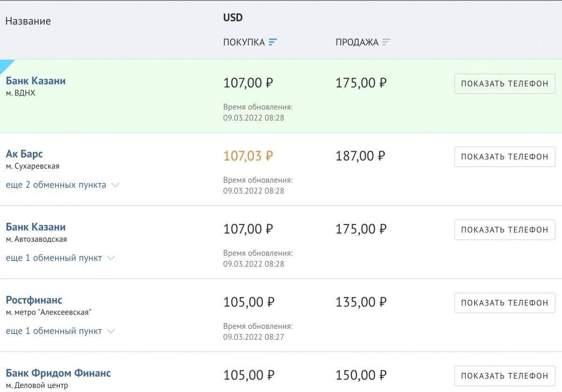
Task: Click м. Деловой центр location text
Action: click(37, 385)
